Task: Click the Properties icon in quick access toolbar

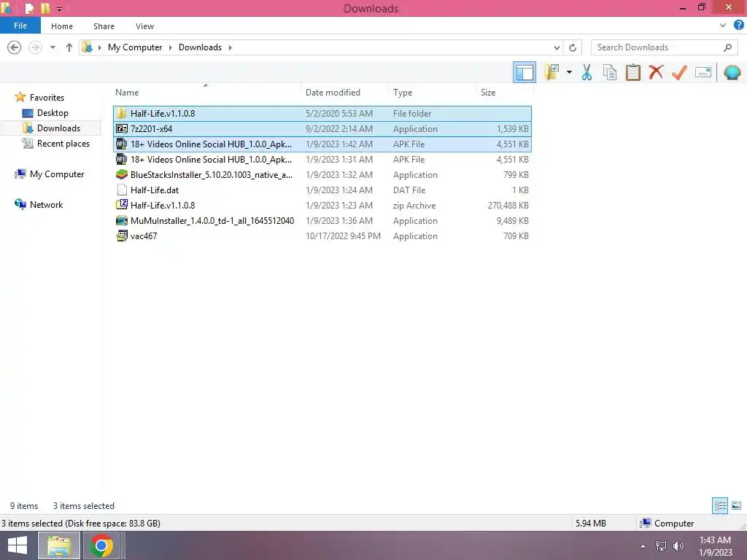Action: click(x=29, y=8)
